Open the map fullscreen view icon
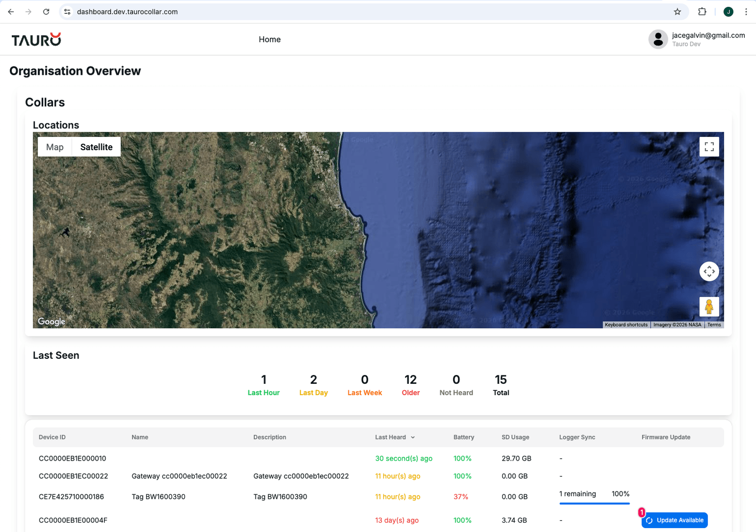 click(709, 146)
